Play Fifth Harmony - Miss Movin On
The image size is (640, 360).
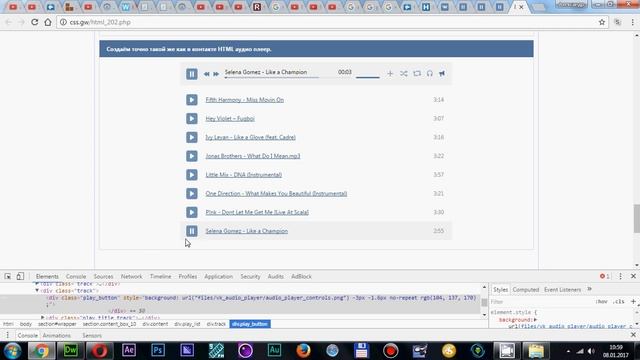[x=191, y=100]
